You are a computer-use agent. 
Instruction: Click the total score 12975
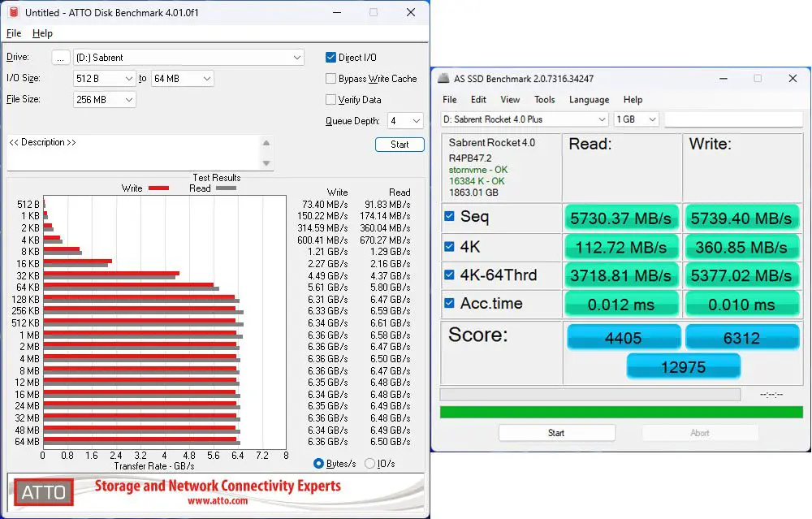pos(683,367)
